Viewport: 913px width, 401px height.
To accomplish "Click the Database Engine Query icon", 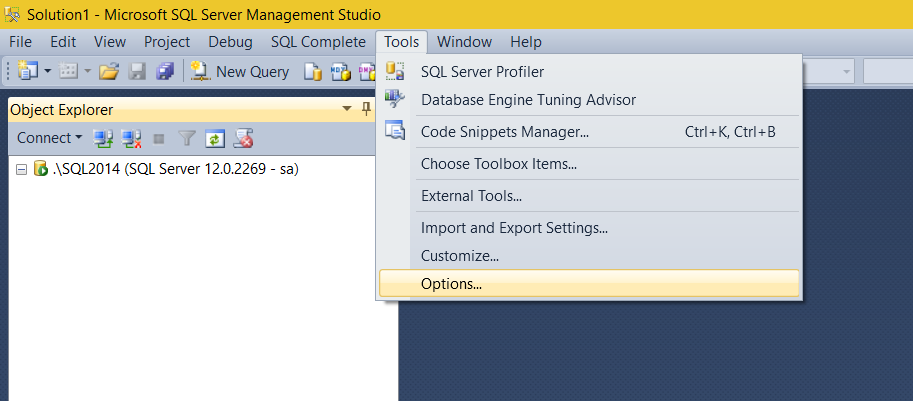I will pos(313,72).
